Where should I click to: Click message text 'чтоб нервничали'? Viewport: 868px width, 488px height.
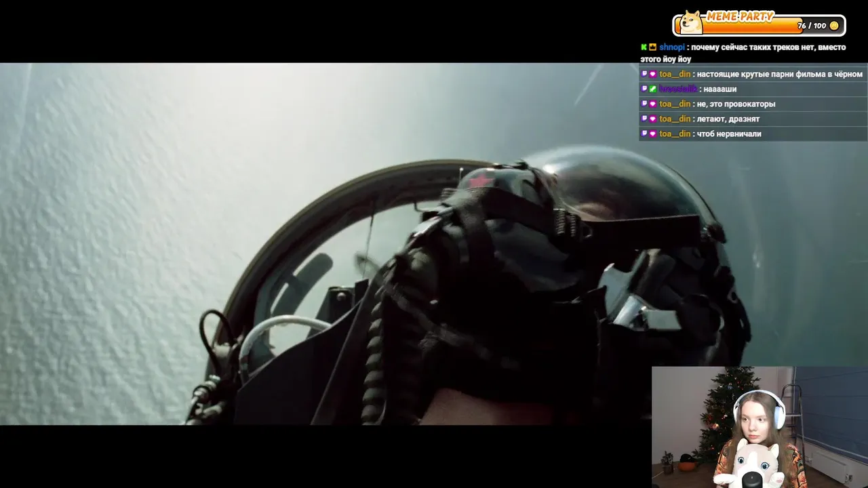click(x=729, y=134)
